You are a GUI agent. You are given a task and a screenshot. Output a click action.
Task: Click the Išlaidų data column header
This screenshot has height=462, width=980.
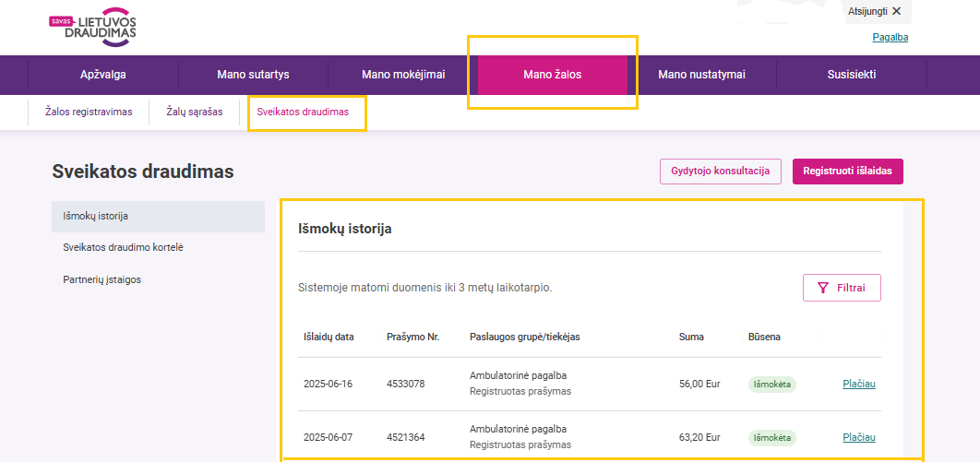tap(329, 338)
